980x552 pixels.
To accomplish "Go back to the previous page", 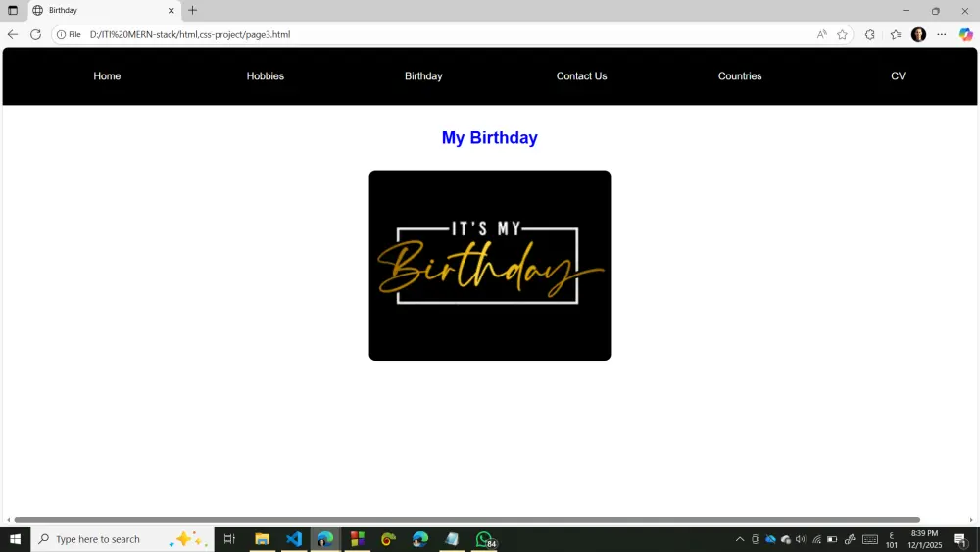I will coord(13,35).
